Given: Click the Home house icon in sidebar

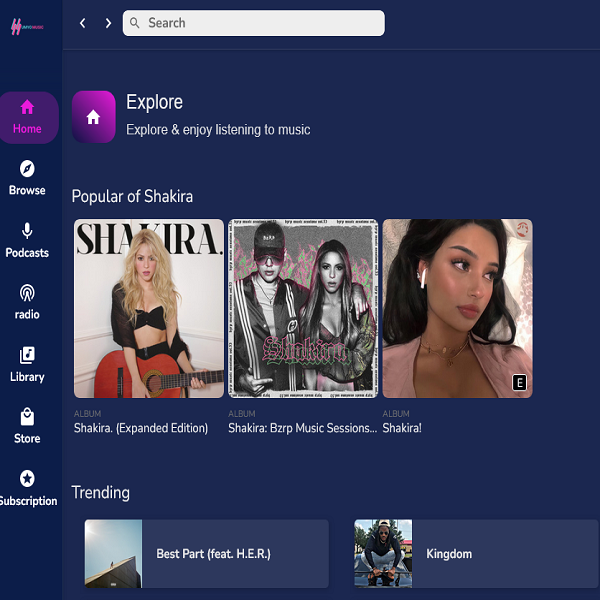Looking at the screenshot, I should (27, 107).
